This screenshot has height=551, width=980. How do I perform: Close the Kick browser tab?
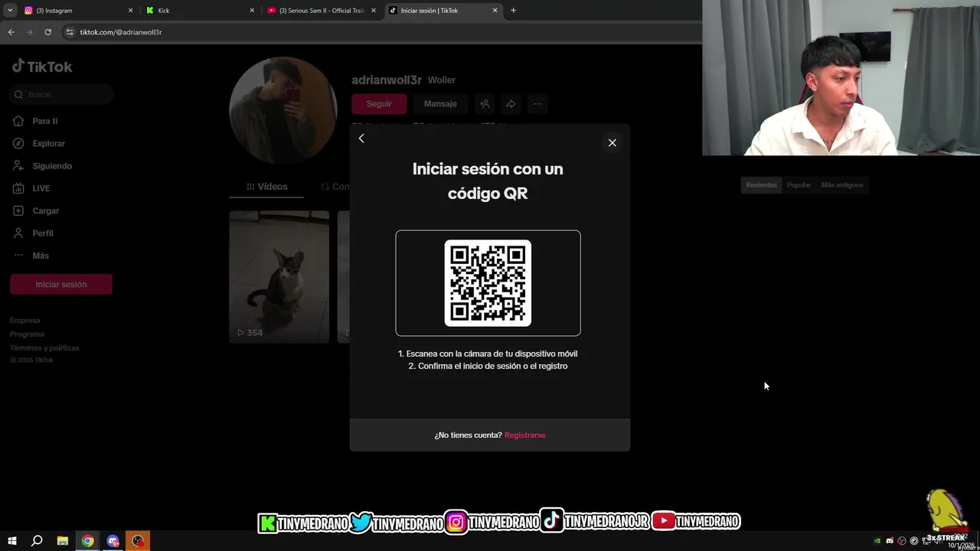[x=252, y=11]
